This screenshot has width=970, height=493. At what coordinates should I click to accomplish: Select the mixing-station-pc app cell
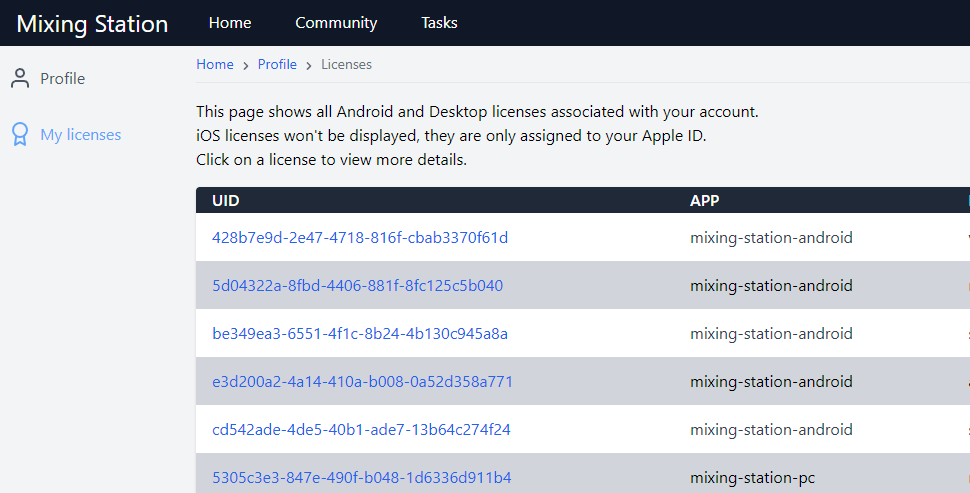coord(752,478)
